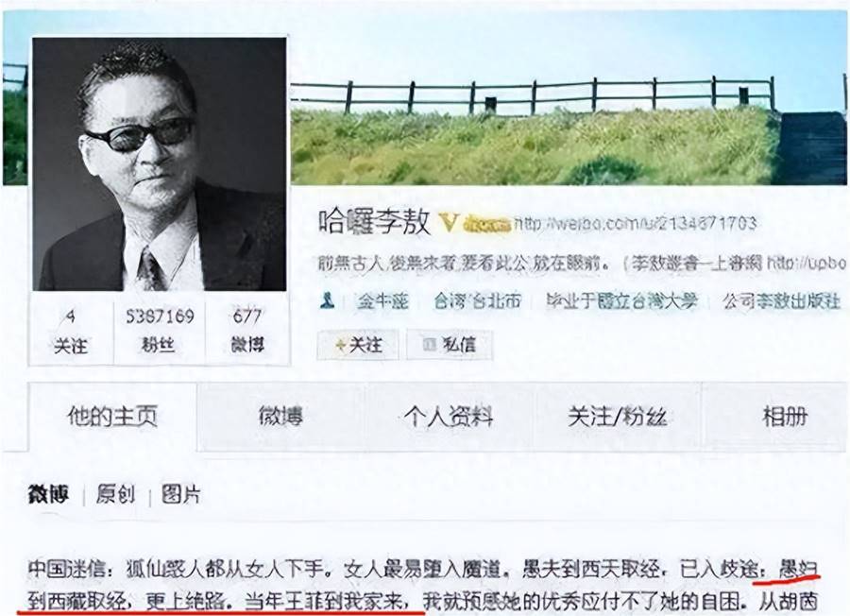Filter posts by 图片
This screenshot has width=850, height=616.
click(181, 494)
